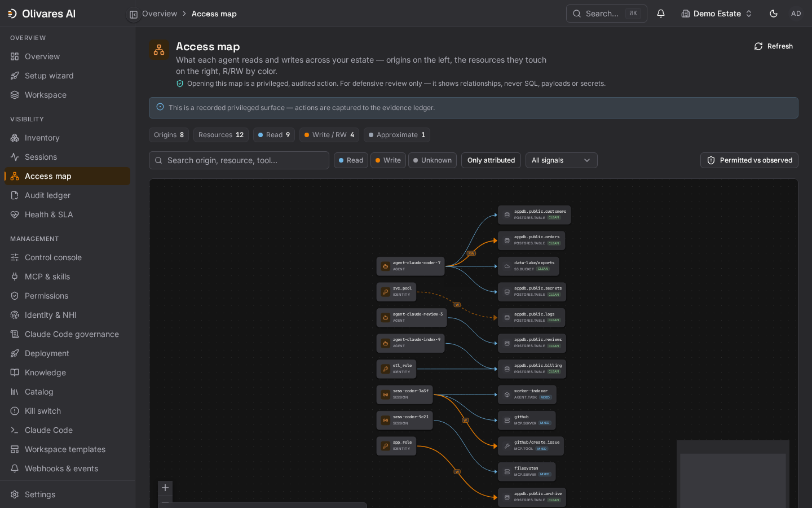This screenshot has width=812, height=508.
Task: Click the global Search box
Action: pos(607,14)
